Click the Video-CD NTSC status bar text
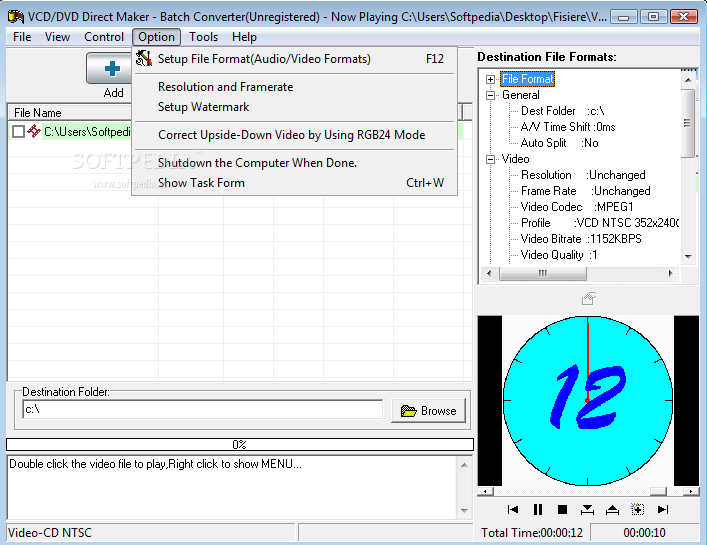 [50, 533]
